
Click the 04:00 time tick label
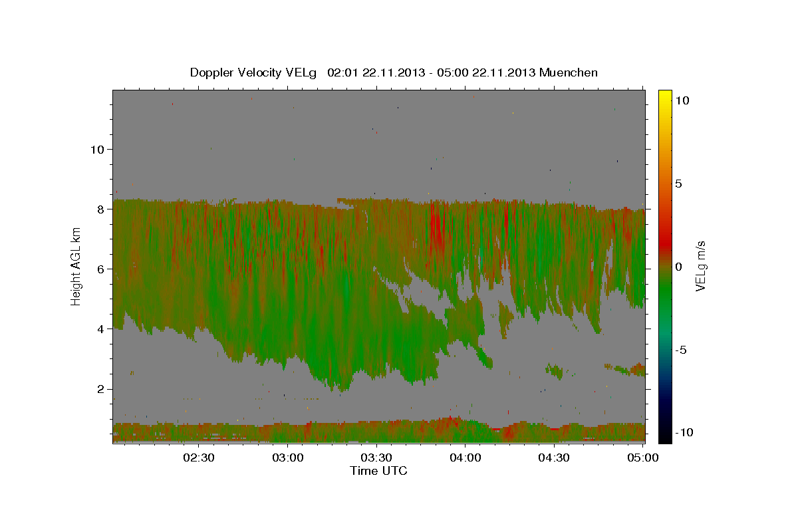pyautogui.click(x=465, y=458)
